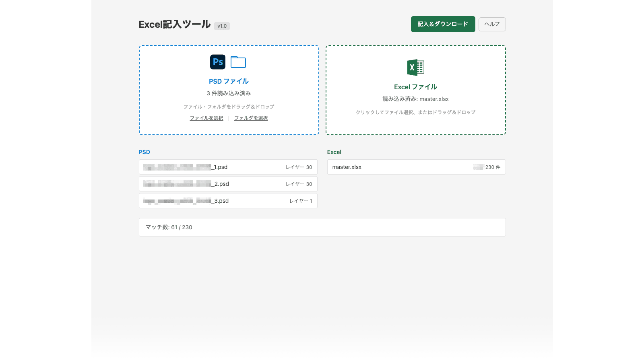Click the Excel記入ツール page title
This screenshot has width=644, height=362.
coord(175,25)
